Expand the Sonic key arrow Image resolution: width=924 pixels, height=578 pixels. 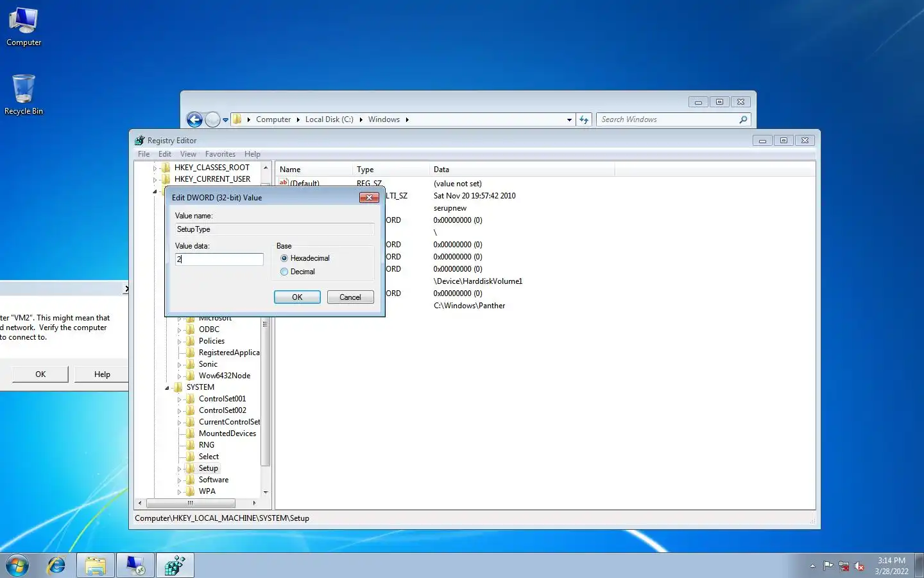click(179, 365)
